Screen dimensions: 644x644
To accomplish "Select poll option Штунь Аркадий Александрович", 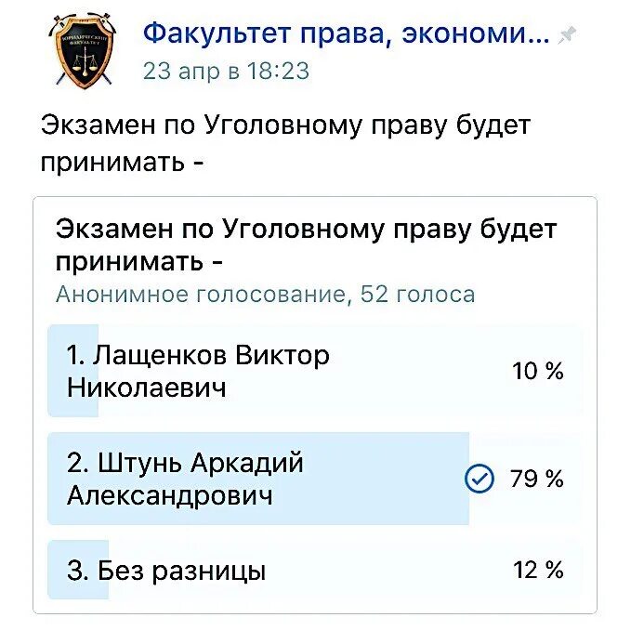I will pyautogui.click(x=315, y=479).
